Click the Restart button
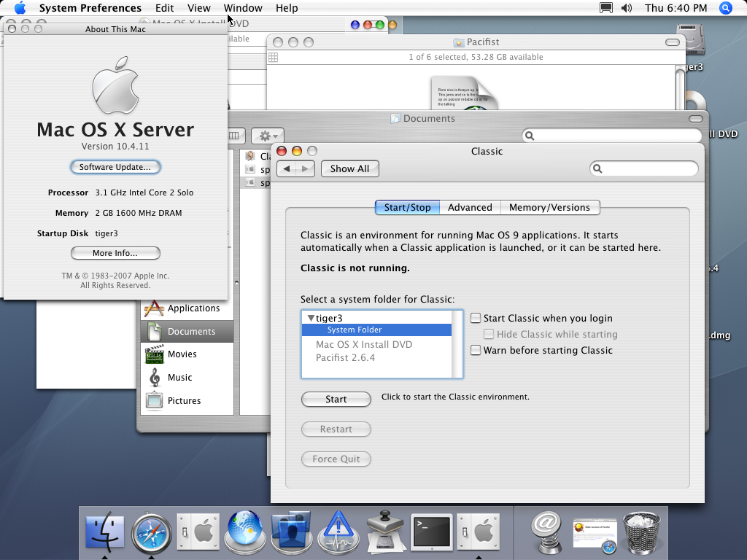 pyautogui.click(x=336, y=429)
